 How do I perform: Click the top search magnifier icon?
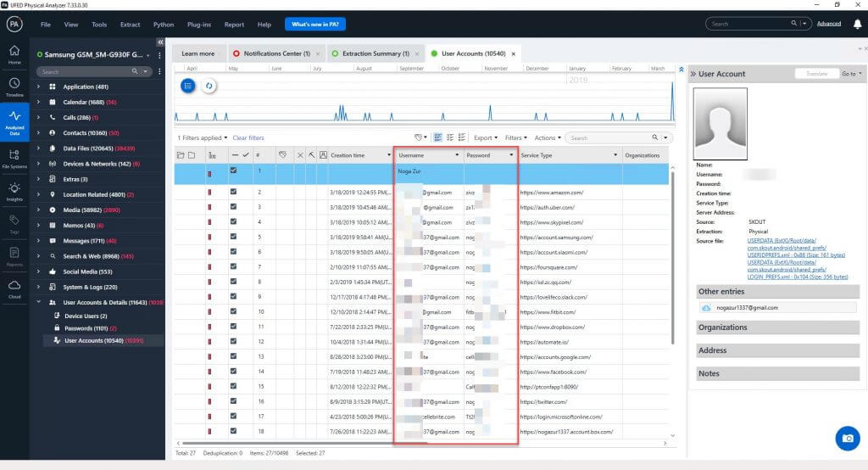793,23
